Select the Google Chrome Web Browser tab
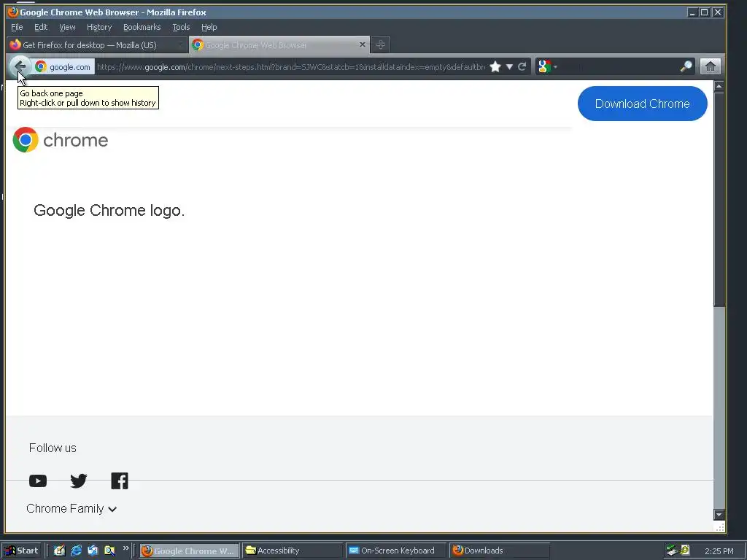The height and width of the screenshot is (560, 747). point(279,44)
